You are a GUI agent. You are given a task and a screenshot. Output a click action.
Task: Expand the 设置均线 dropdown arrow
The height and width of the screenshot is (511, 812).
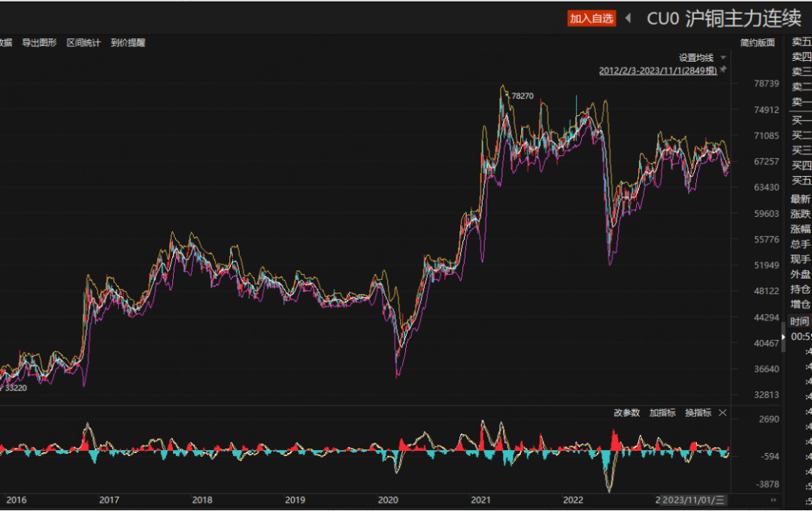[723, 58]
